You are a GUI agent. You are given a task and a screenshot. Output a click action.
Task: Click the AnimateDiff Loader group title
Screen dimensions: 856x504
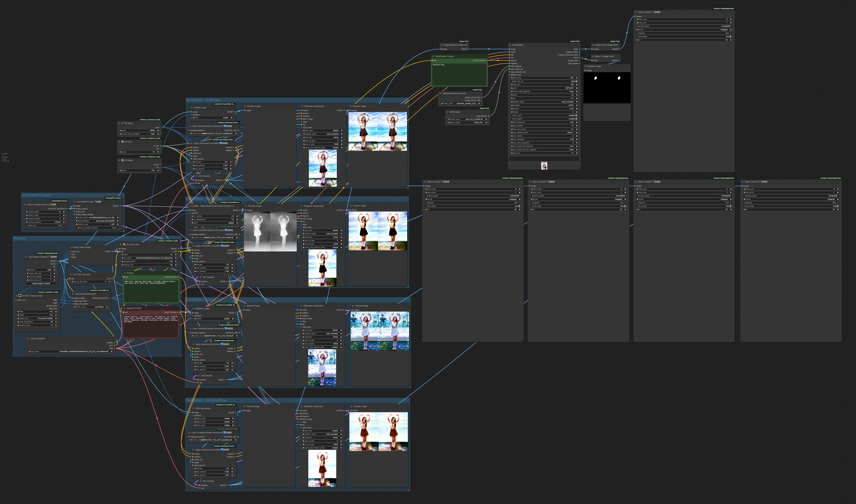[36, 195]
